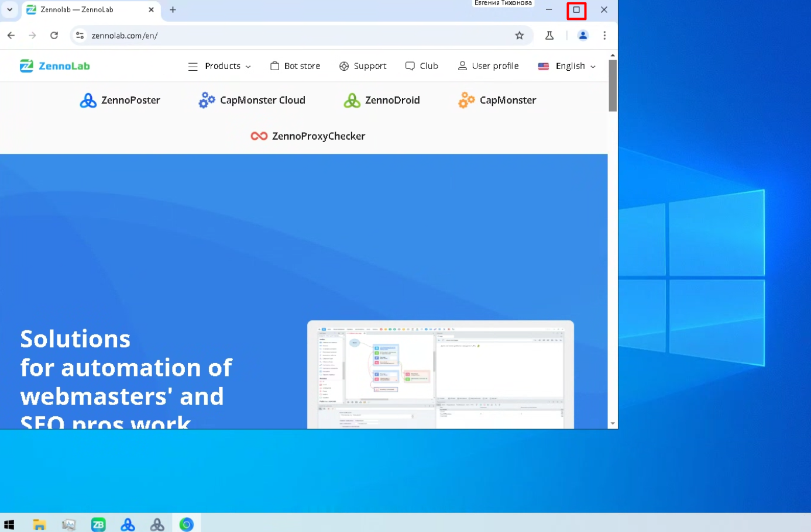Open the ZennoPoster product link

click(120, 101)
